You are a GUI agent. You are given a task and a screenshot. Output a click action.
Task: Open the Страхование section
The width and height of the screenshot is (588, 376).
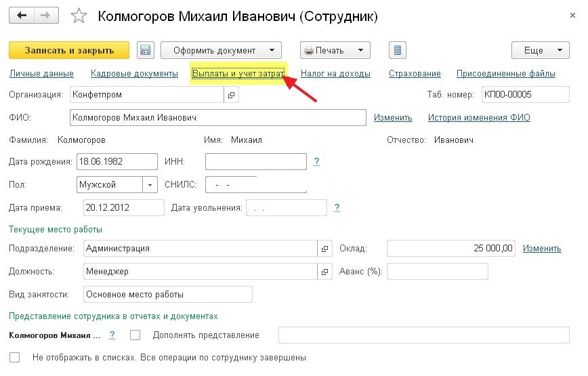[x=415, y=74]
